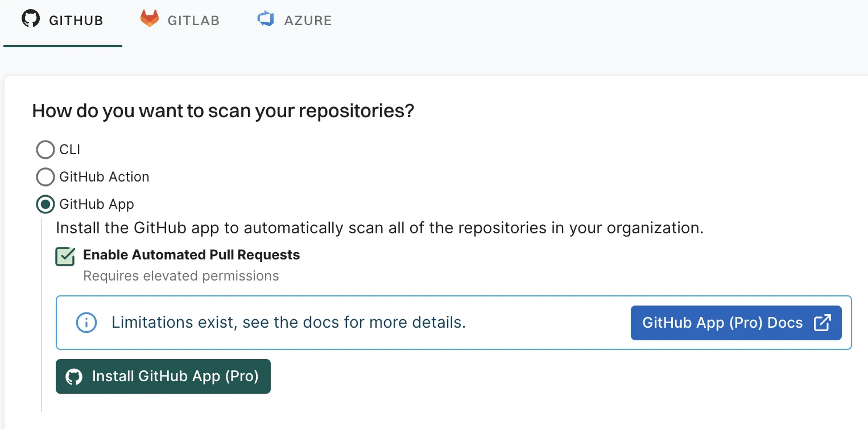Click the 'How do you want to scan' heading
The image size is (868, 429).
tap(223, 110)
